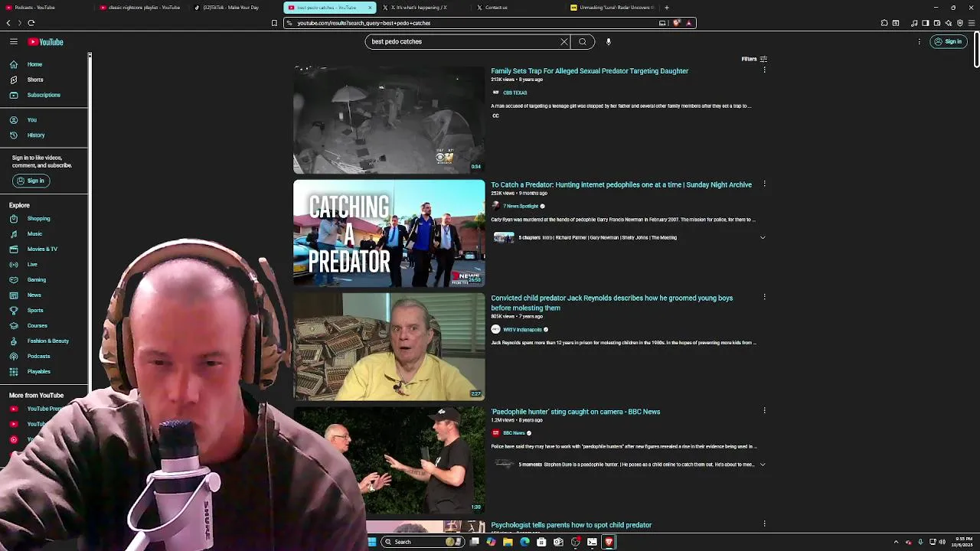Open the Terminal app on the taskbar

point(592,542)
